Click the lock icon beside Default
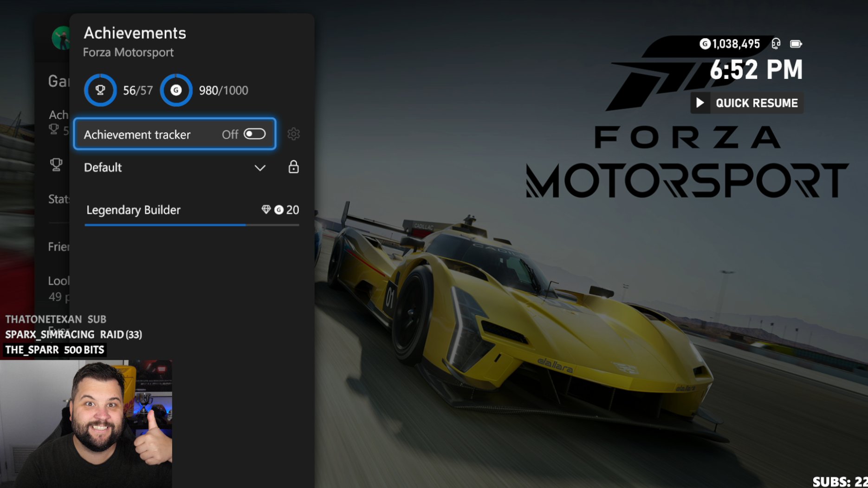The image size is (868, 488). pyautogui.click(x=293, y=167)
